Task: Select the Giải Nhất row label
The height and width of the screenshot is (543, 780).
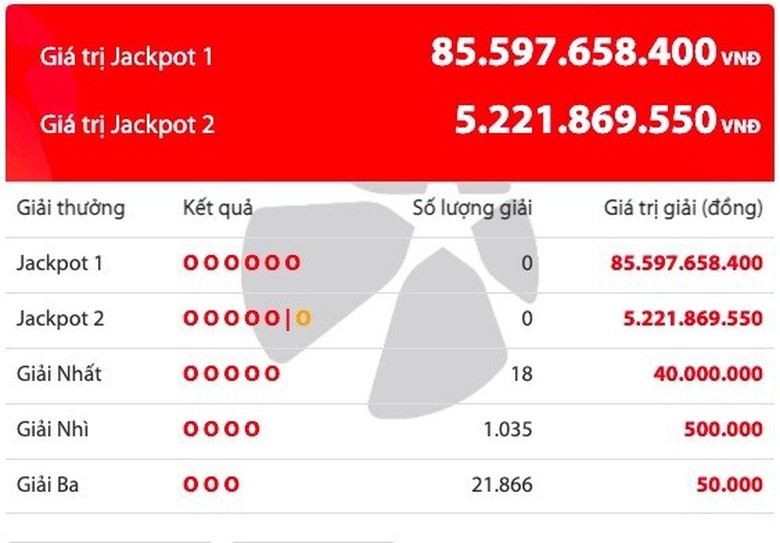Action: [x=59, y=375]
